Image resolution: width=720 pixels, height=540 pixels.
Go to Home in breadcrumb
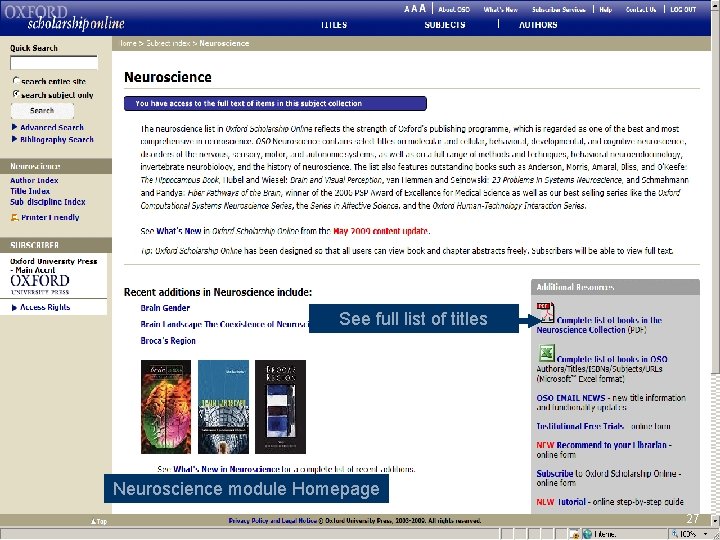128,43
